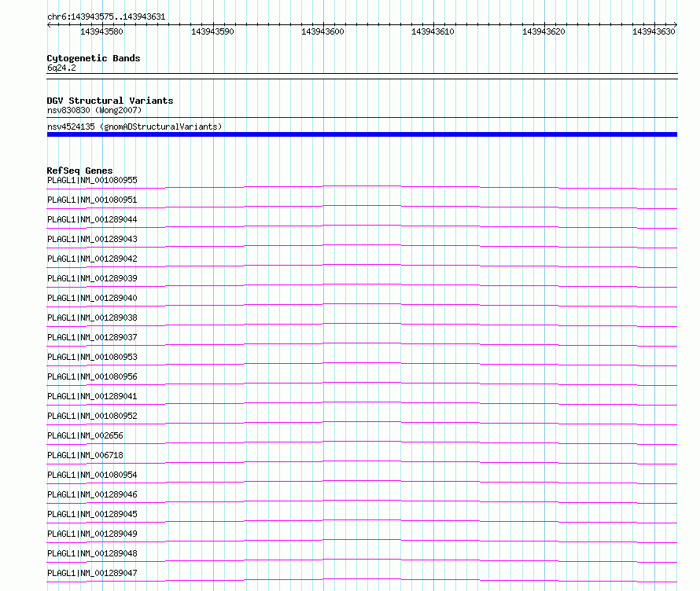Open the RefSeq Genes track heading
This screenshot has width=700, height=591.
pyautogui.click(x=79, y=171)
